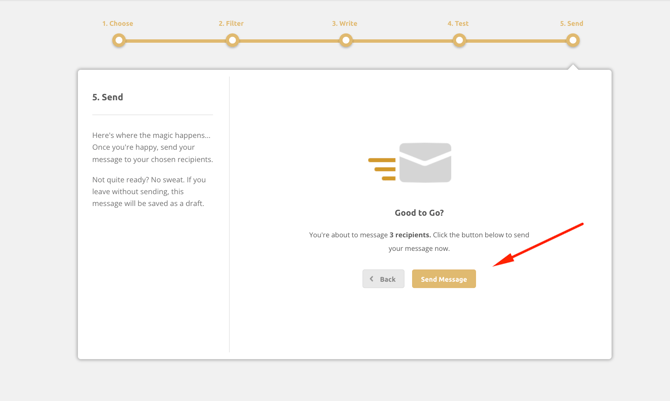
Task: Click the red arrow annotation
Action: pos(538,244)
